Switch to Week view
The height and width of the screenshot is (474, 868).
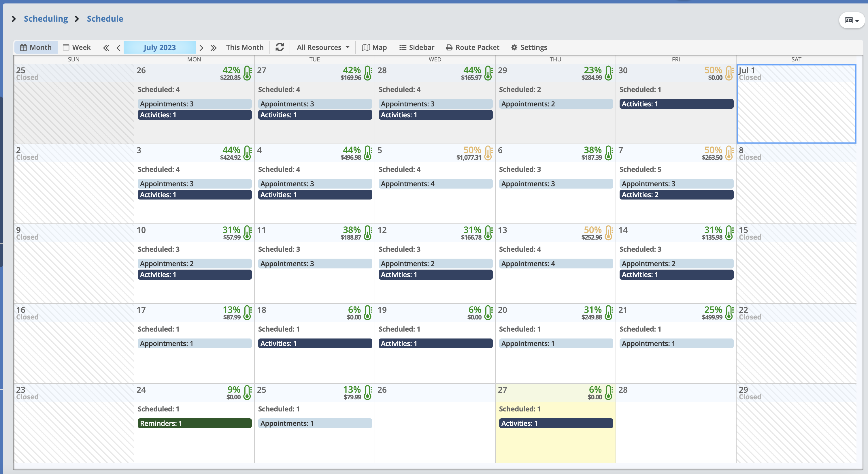pos(77,47)
